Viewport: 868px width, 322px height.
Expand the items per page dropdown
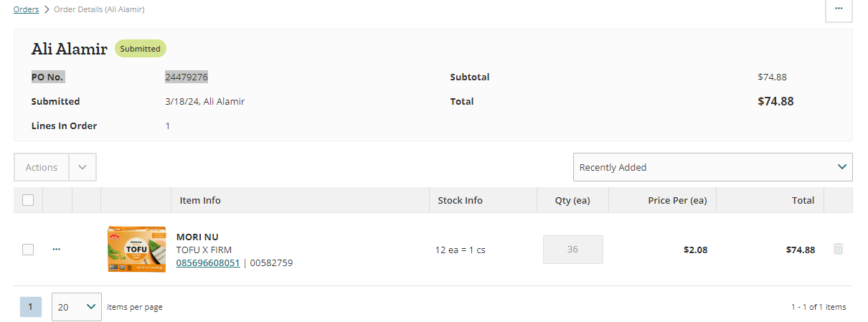(76, 307)
